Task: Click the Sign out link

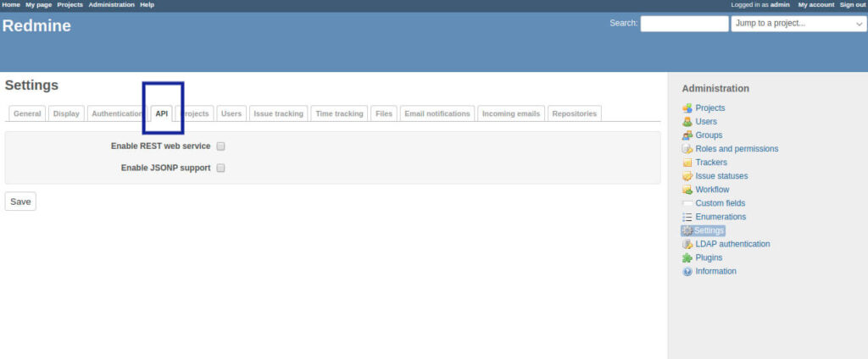Action: [x=853, y=4]
